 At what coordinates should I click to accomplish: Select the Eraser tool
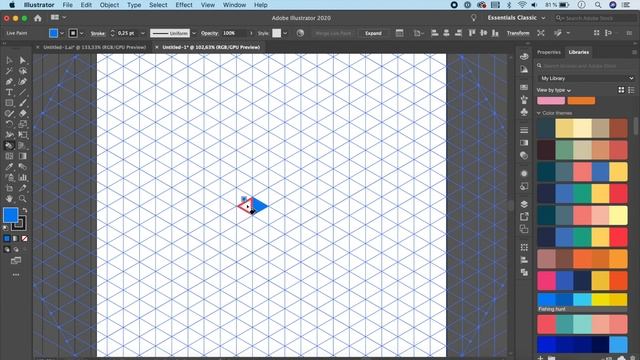(22, 113)
